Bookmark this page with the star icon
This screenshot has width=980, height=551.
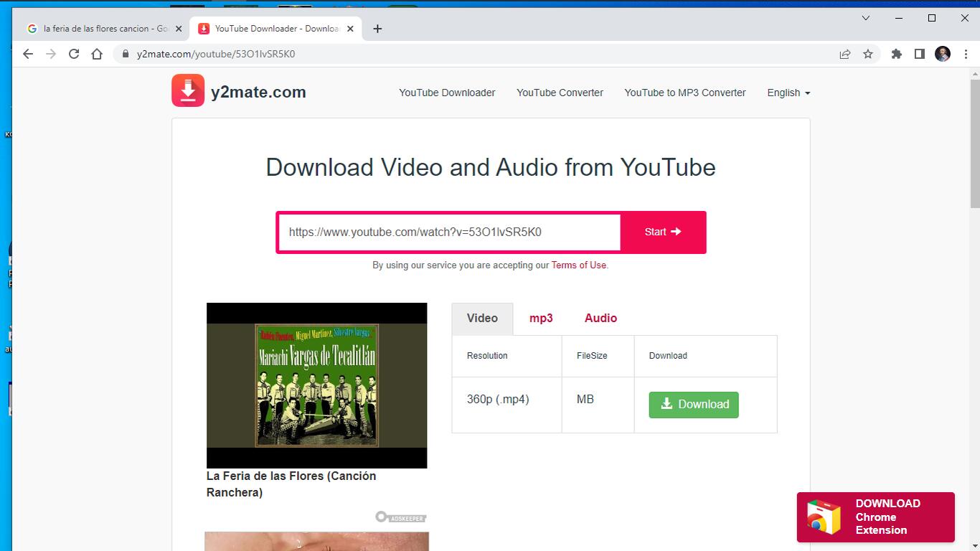868,54
